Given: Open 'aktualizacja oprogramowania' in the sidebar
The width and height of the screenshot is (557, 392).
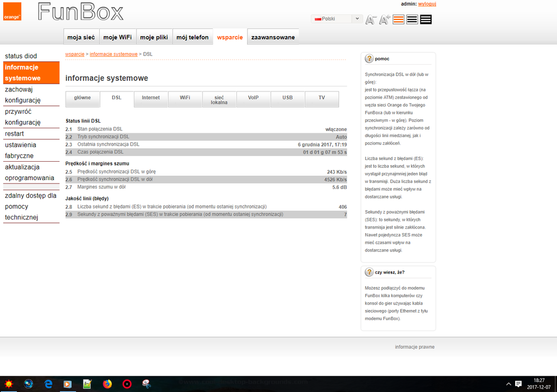Looking at the screenshot, I should pos(31,172).
